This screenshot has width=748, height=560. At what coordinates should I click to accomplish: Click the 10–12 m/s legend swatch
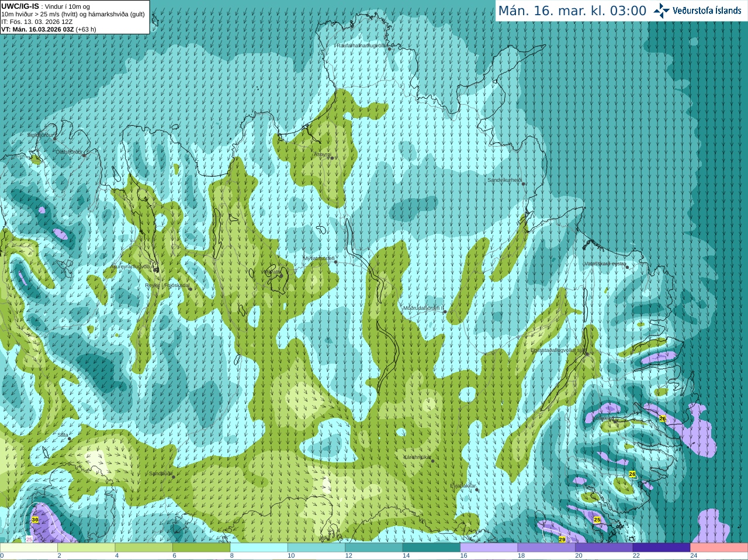pos(316,548)
